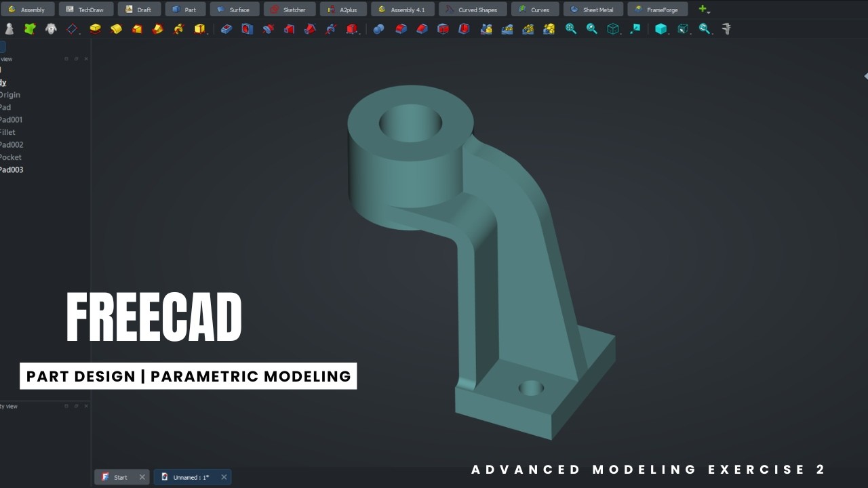
Task: Select the Origin item in tree
Action: [x=10, y=95]
